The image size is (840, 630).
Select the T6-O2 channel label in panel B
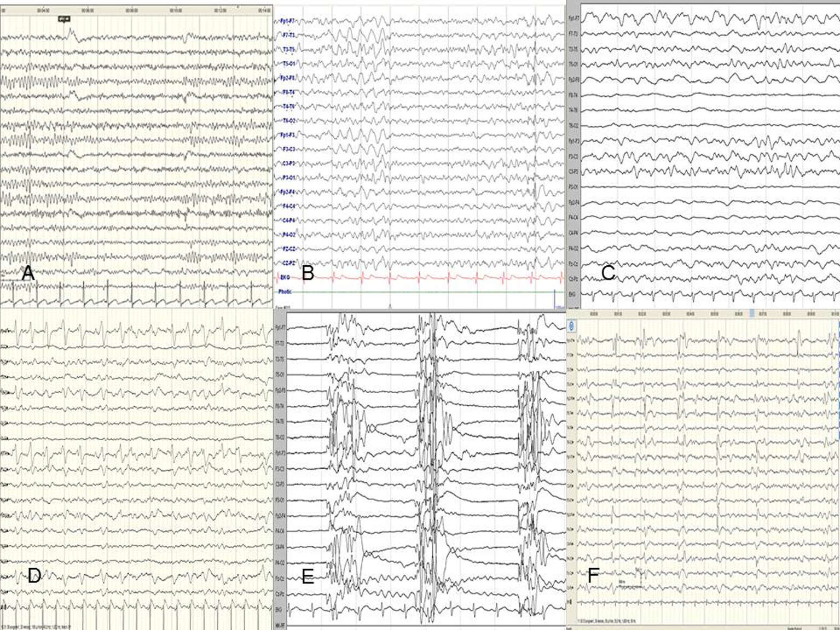[288, 120]
